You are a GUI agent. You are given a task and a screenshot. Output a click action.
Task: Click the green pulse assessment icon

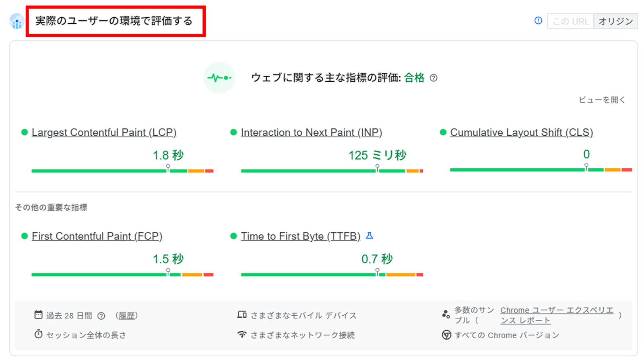pyautogui.click(x=219, y=78)
